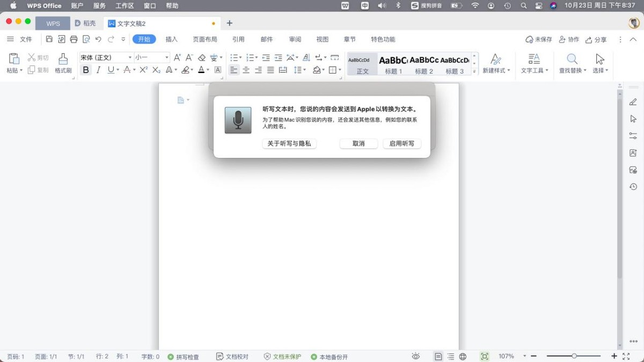Toggle Bold formatting
Viewport: 644px width, 362px height.
pyautogui.click(x=86, y=70)
